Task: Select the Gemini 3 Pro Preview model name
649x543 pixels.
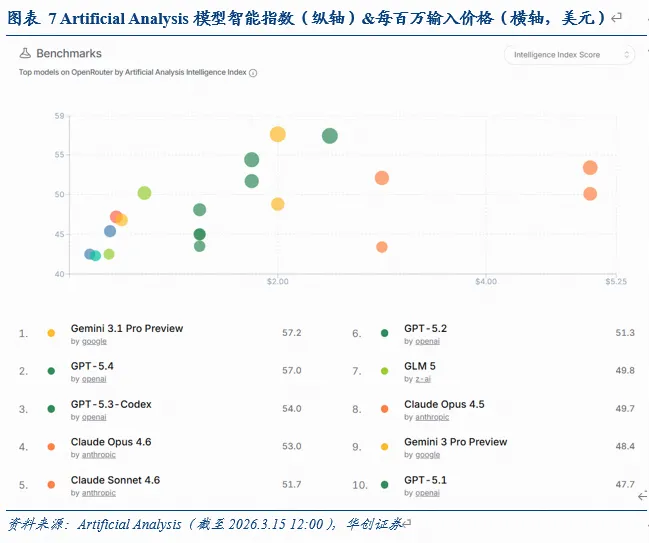Action: [x=455, y=442]
